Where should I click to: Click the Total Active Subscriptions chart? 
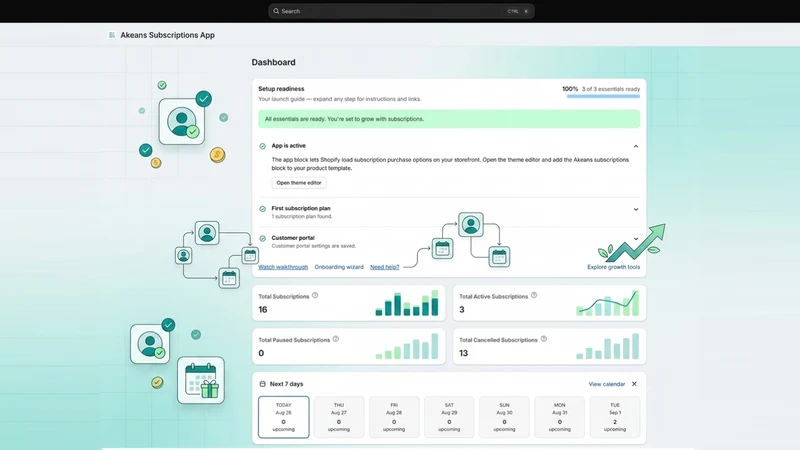tap(607, 303)
